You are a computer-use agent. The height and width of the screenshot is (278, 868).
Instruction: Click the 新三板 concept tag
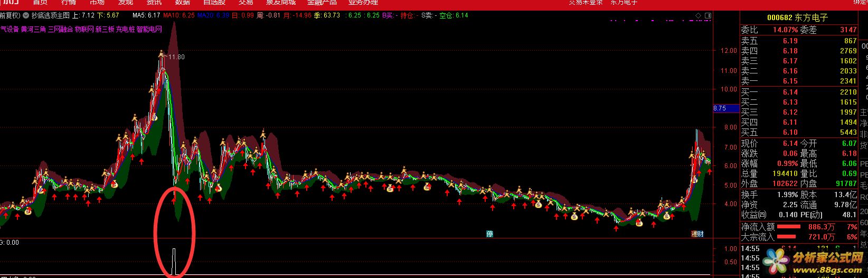pos(105,29)
